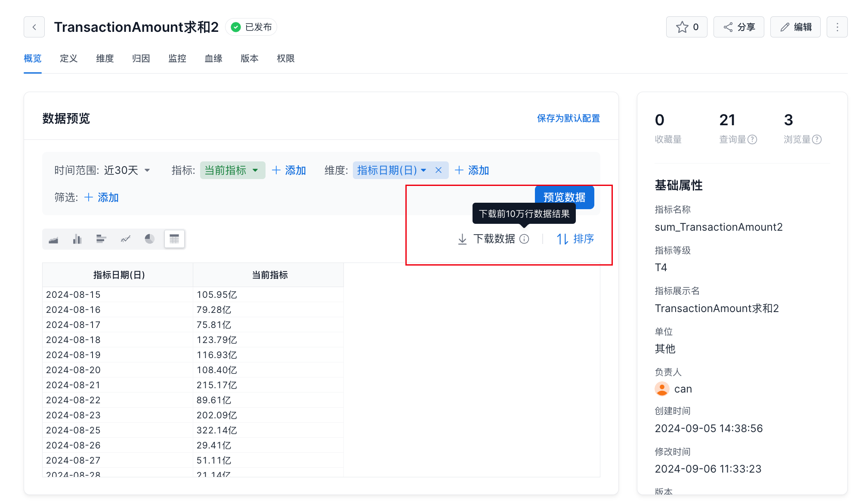Click the back arrow button
Image resolution: width=865 pixels, height=504 pixels.
[x=34, y=27]
